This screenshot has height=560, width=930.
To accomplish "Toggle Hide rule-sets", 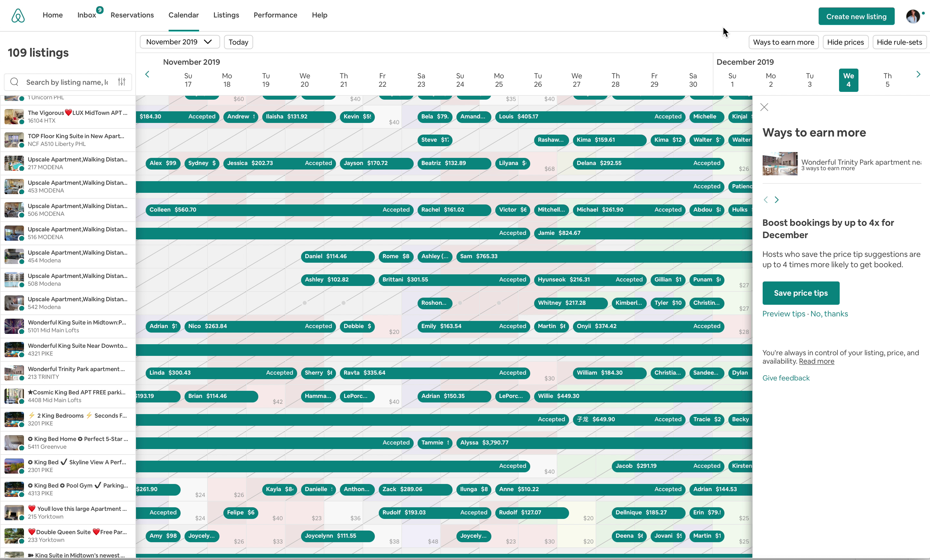I will coord(900,42).
